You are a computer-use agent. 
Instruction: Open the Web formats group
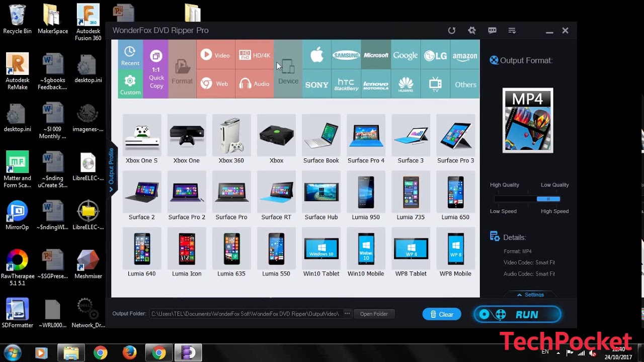point(216,84)
